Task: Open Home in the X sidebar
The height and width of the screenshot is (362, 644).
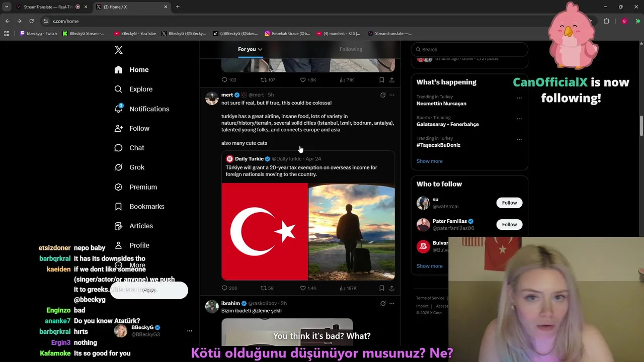Action: click(x=131, y=69)
